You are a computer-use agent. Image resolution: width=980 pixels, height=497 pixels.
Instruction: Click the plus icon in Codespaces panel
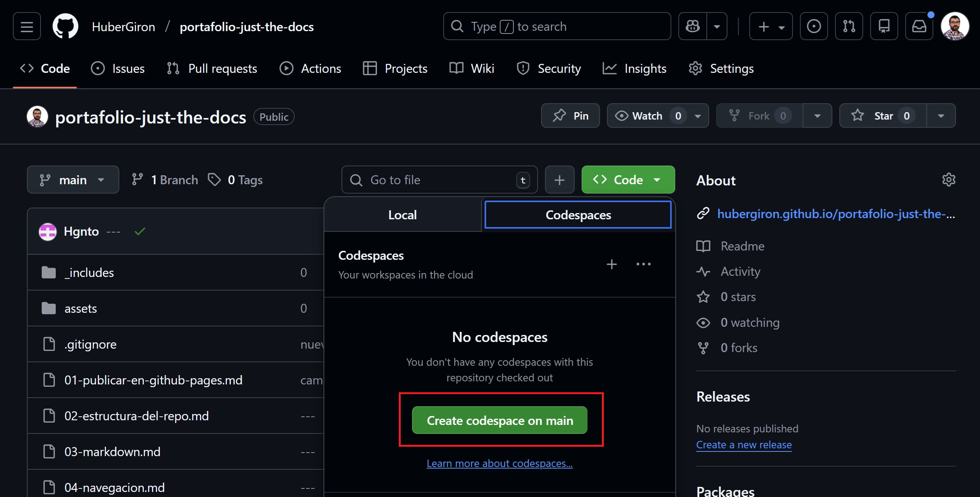[612, 264]
